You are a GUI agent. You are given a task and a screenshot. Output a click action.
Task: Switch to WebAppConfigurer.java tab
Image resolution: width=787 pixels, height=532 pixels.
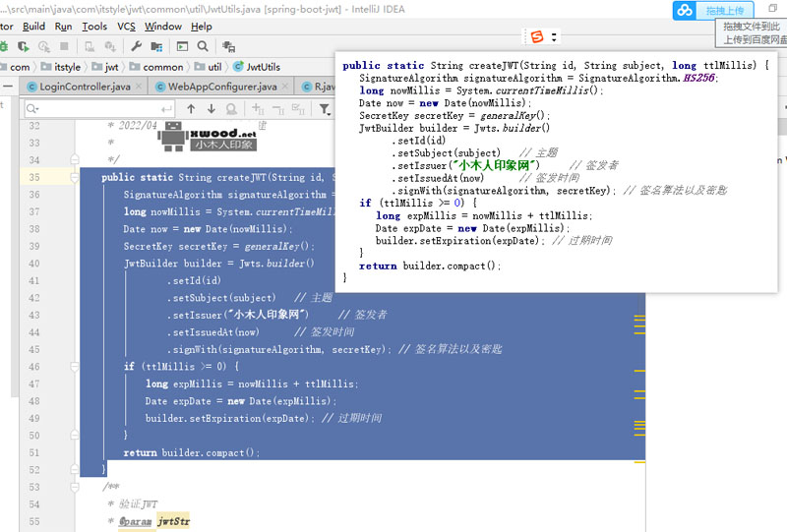(x=222, y=87)
